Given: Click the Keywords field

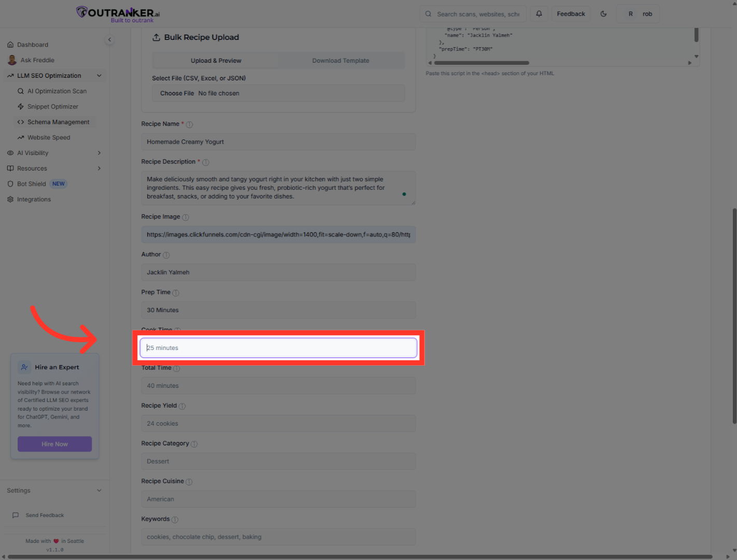Looking at the screenshot, I should (x=278, y=537).
